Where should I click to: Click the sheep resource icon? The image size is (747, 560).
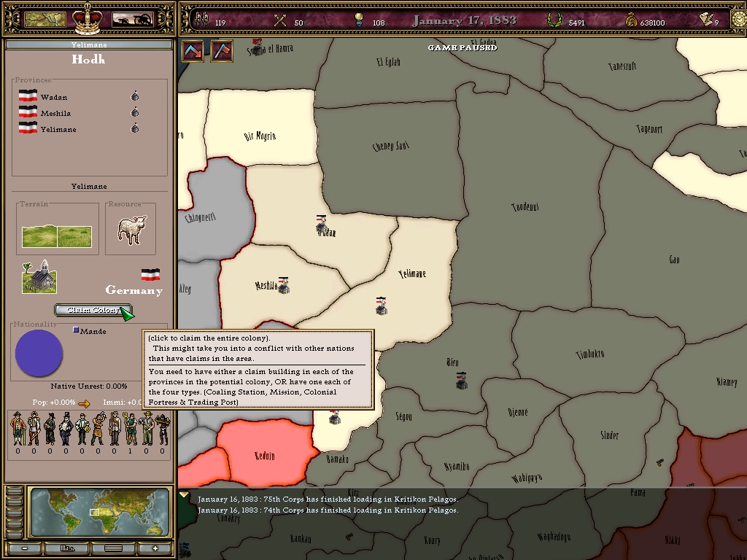click(131, 230)
